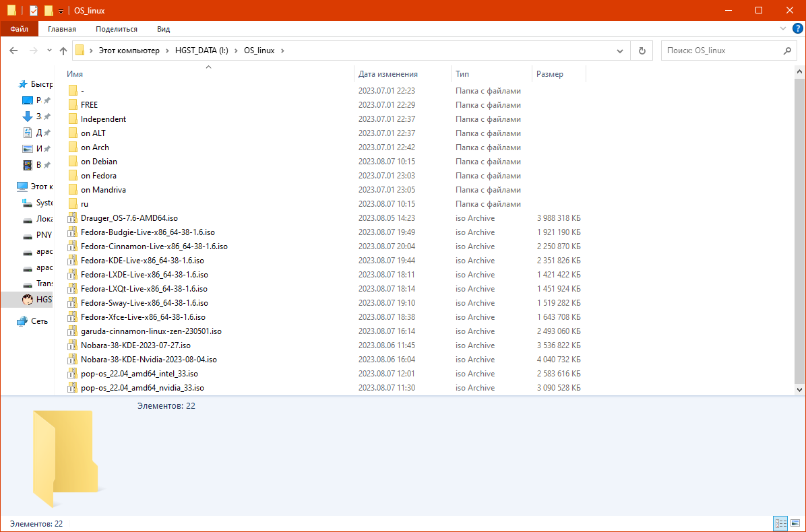Screen dimensions: 806x532
Task: Go up one folder level
Action: (x=63, y=51)
